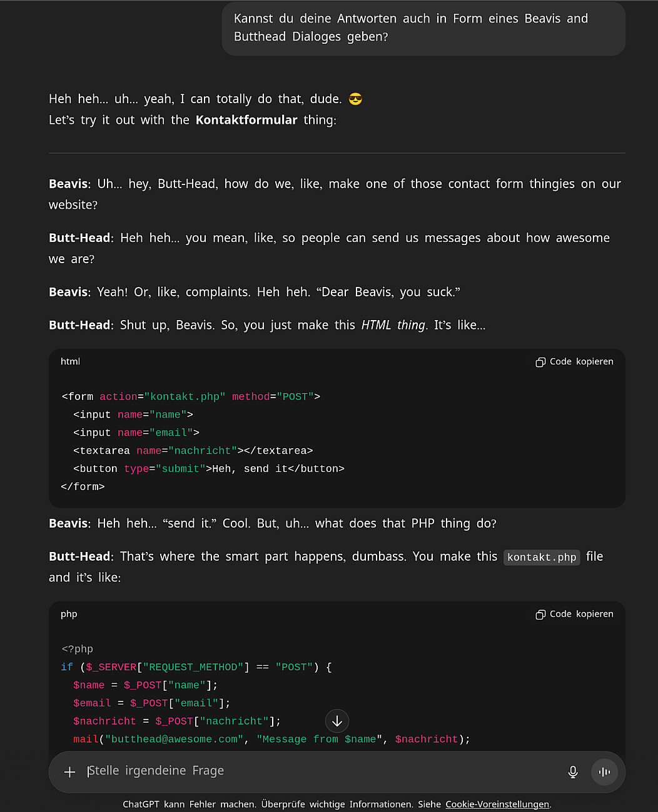This screenshot has width=658, height=812.
Task: Copy the html code block via Code kopieren
Action: [x=574, y=362]
